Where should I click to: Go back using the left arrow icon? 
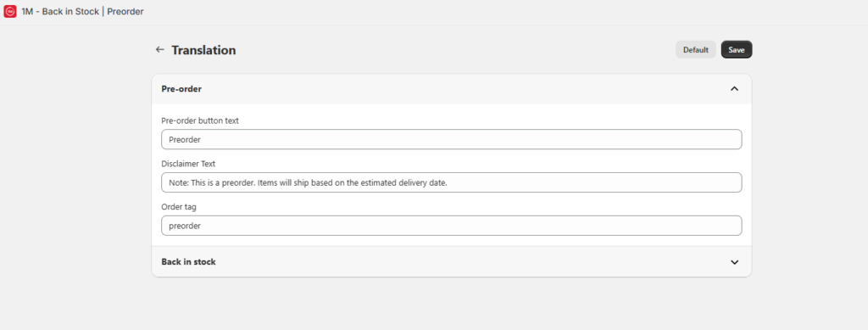coord(160,50)
